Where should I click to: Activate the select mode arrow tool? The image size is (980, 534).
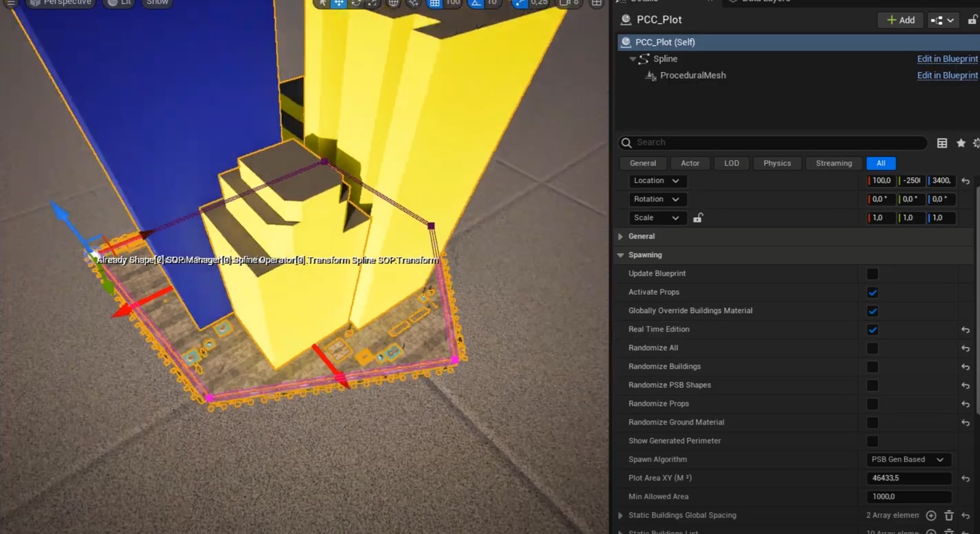323,3
